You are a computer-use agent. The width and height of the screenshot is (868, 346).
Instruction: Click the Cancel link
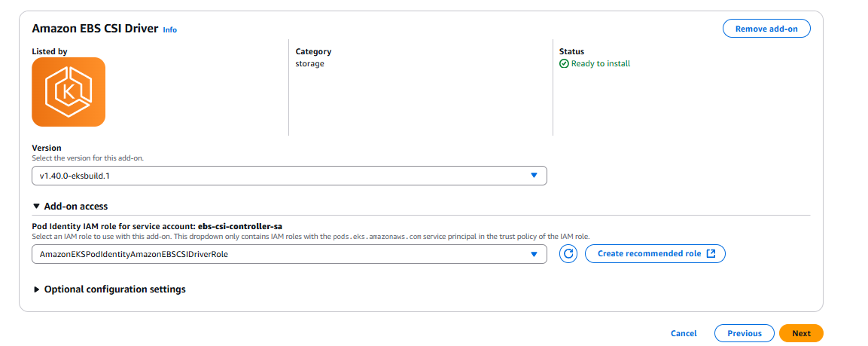pyautogui.click(x=684, y=333)
